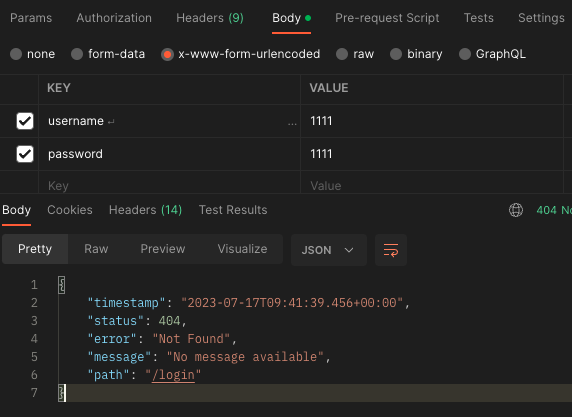This screenshot has width=572, height=417.
Task: Toggle the line wrap icon
Action: (391, 250)
